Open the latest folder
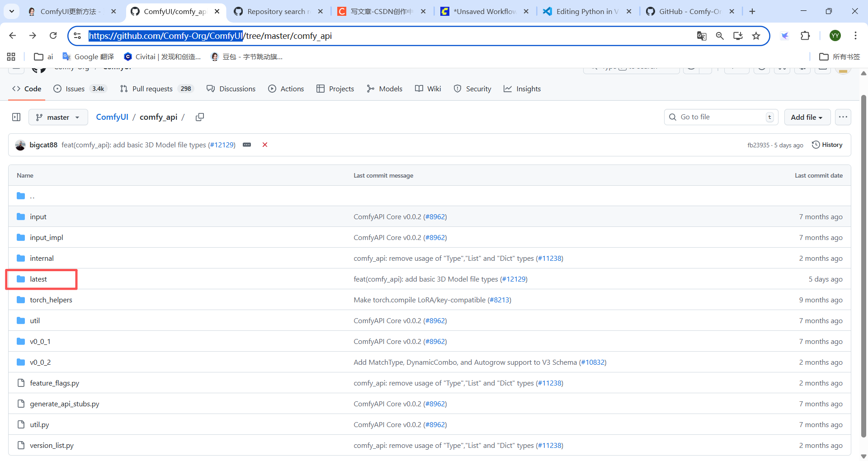This screenshot has height=461, width=868. click(x=38, y=279)
